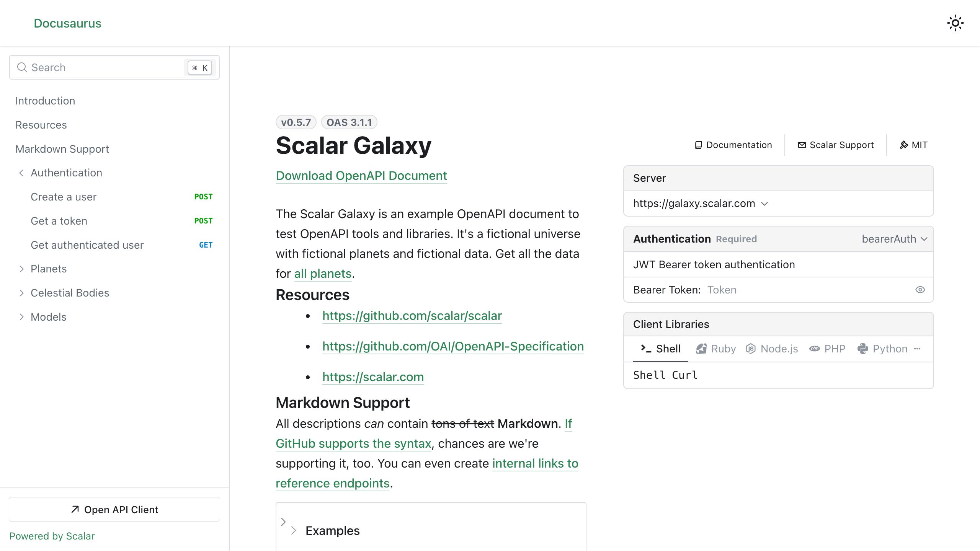Collapse the Authentication sidebar section
The height and width of the screenshot is (551, 980).
point(21,173)
